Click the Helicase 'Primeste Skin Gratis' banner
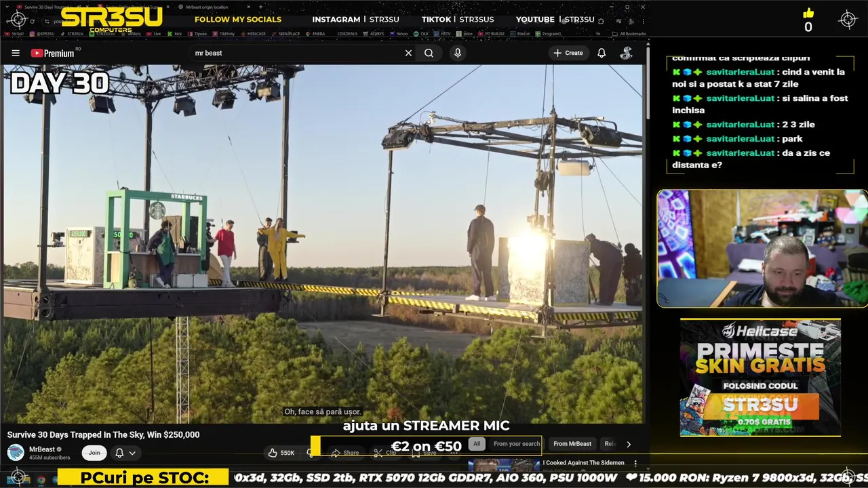Image resolution: width=868 pixels, height=488 pixels. coord(760,378)
